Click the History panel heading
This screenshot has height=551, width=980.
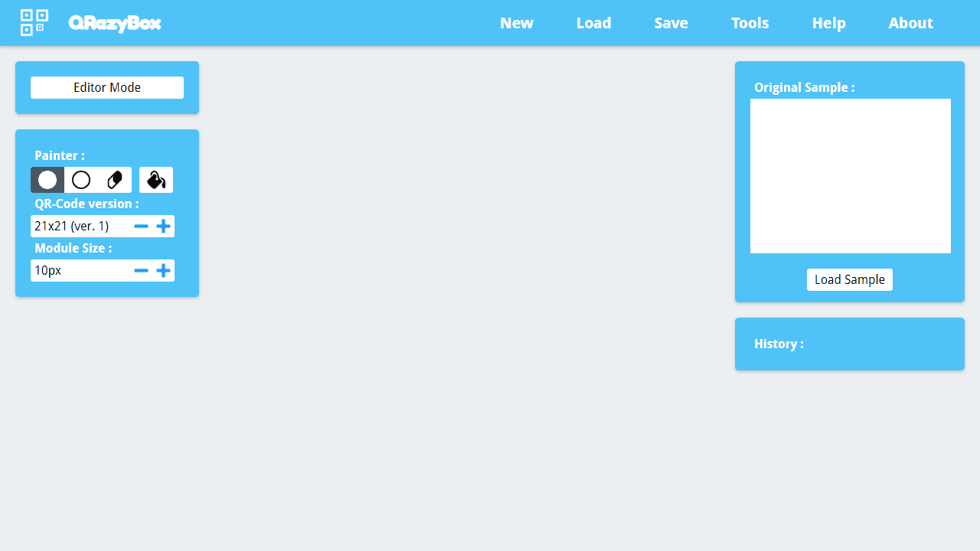pos(779,344)
